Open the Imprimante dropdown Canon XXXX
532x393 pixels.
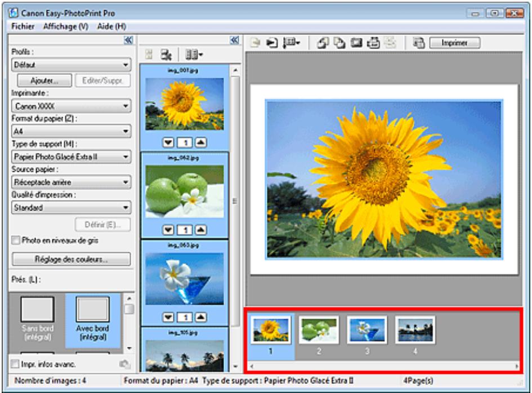(71, 106)
